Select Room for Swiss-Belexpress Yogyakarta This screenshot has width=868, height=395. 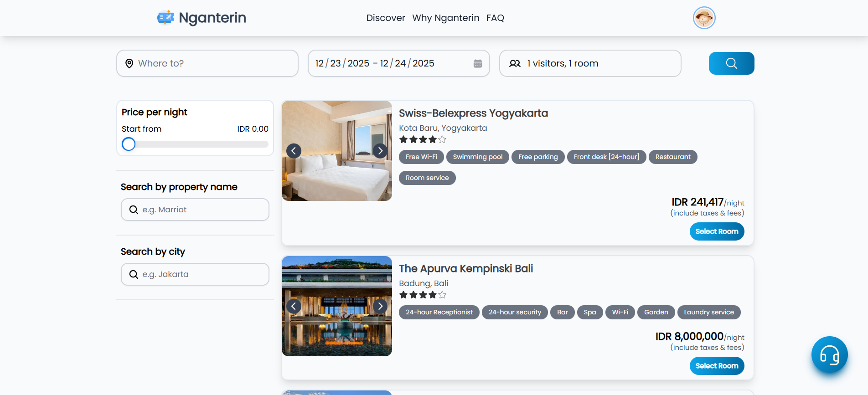tap(717, 231)
